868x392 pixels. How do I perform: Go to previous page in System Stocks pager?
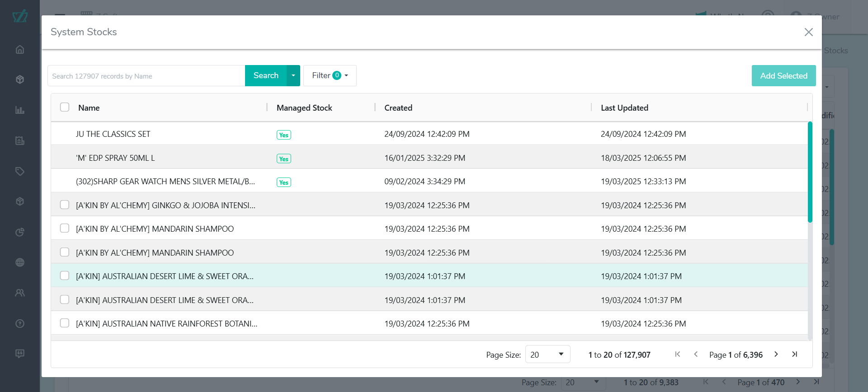(x=696, y=355)
